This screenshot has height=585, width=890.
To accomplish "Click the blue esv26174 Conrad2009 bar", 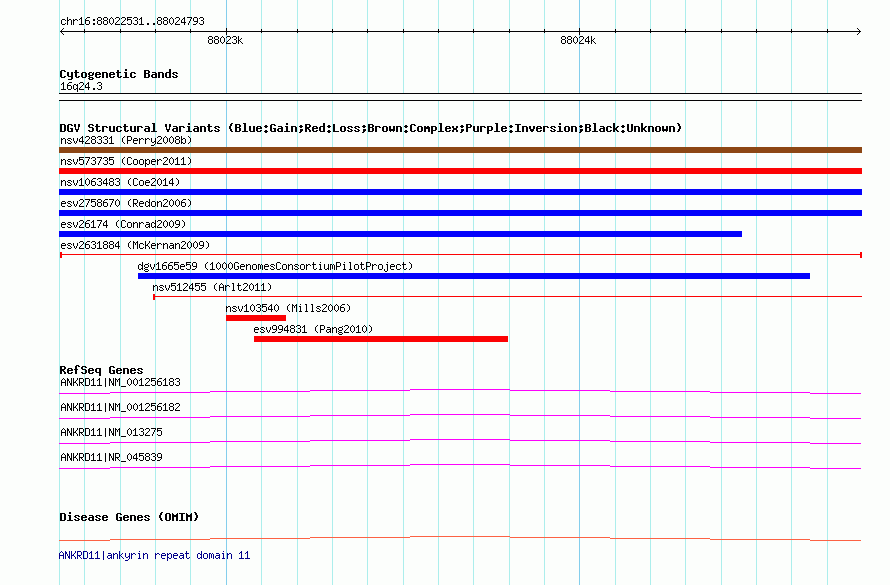I will [x=400, y=234].
